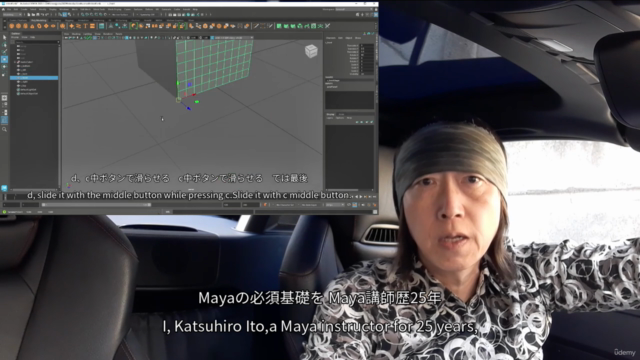Toggle the highlighted Outliner layout button
Viewport: 640px width, 360px height.
4,120
